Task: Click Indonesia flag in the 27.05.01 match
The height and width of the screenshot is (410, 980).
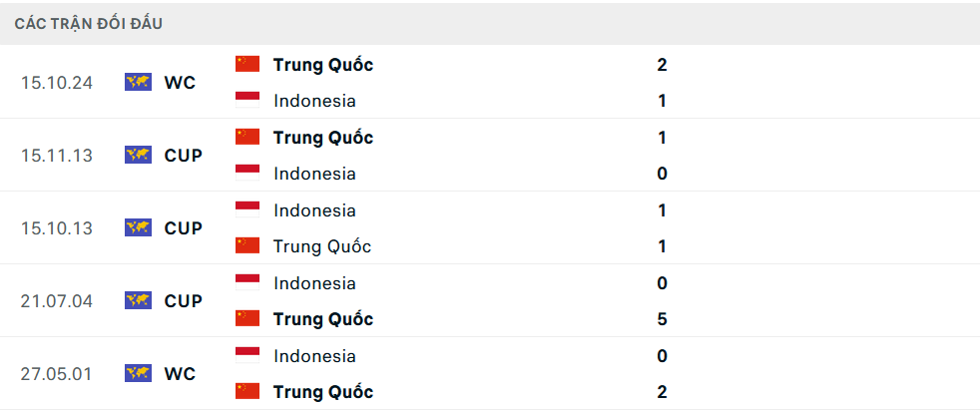Action: point(247,355)
